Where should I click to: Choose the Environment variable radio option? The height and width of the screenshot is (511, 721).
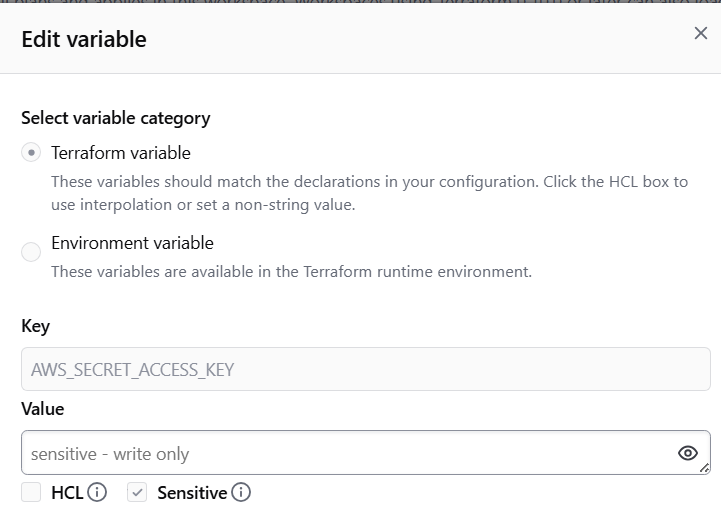32,252
